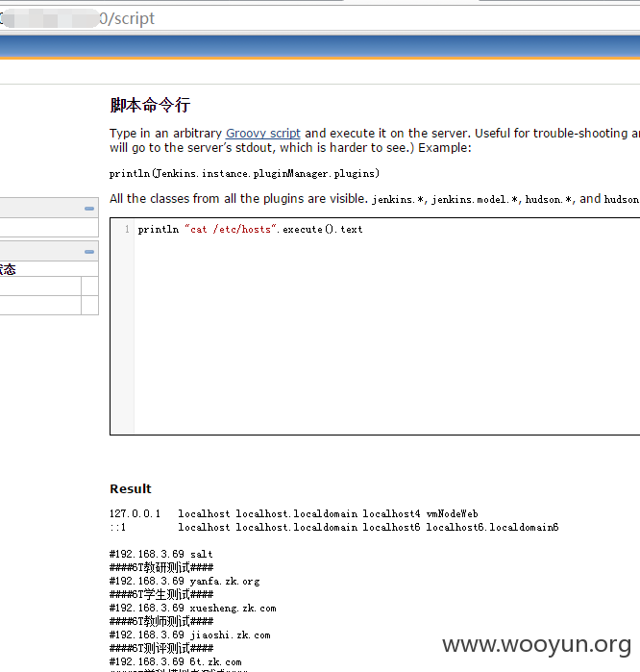Screen dimensions: 640x672
Task: Select result line '#192.168.3.69 6t.zk.com'
Action: (176, 662)
